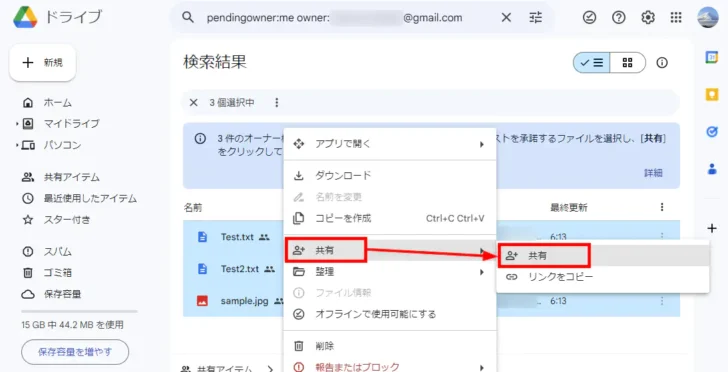
Task: Click リンクをコピー in submenu
Action: (603, 277)
